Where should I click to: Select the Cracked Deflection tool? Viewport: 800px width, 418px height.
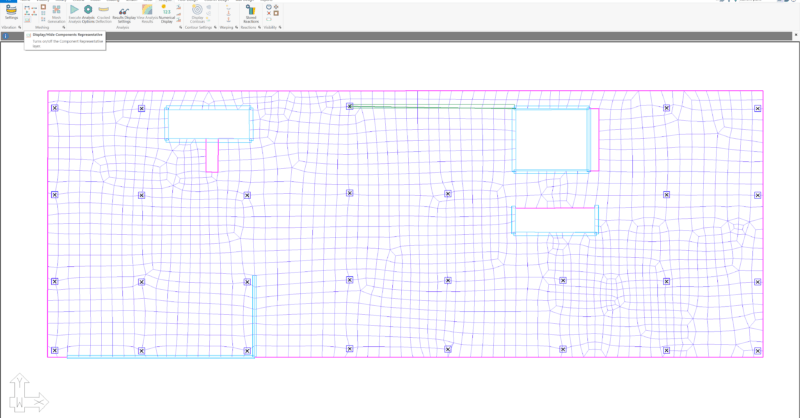[x=104, y=13]
